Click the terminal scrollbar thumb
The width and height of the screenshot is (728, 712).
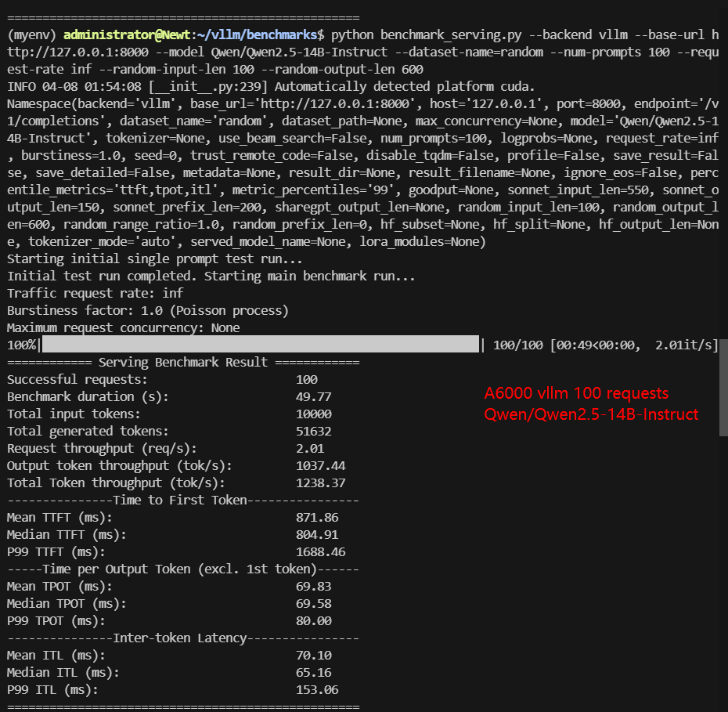coord(723,388)
